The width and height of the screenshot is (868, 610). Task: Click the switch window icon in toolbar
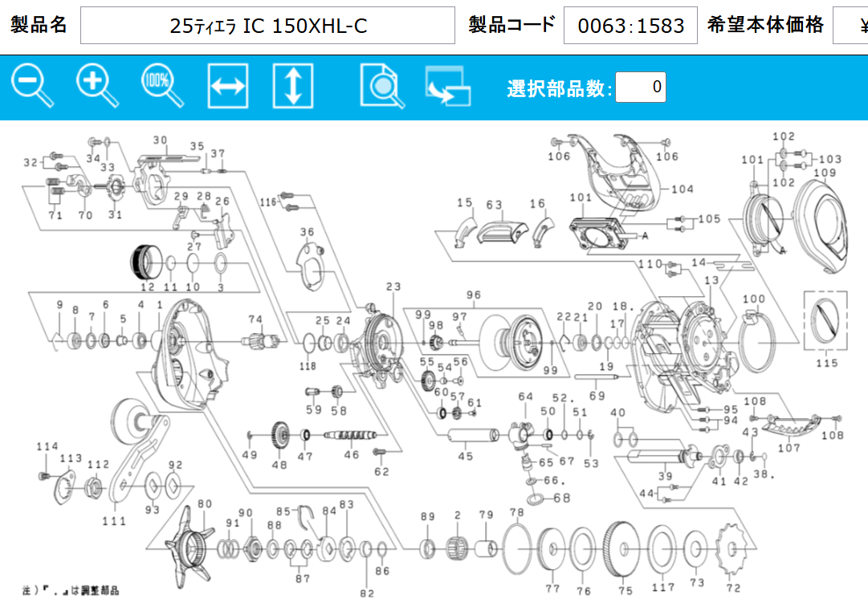447,86
